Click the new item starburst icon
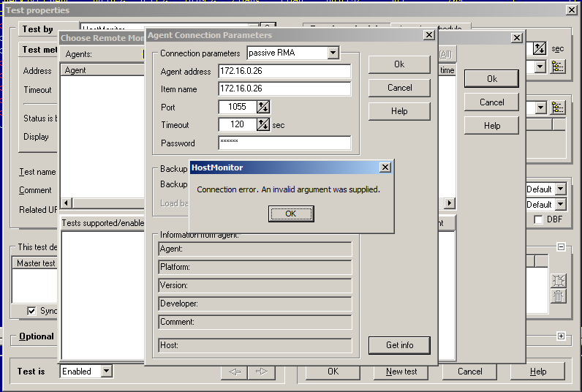Screen dimensions: 582x392 tap(559, 281)
